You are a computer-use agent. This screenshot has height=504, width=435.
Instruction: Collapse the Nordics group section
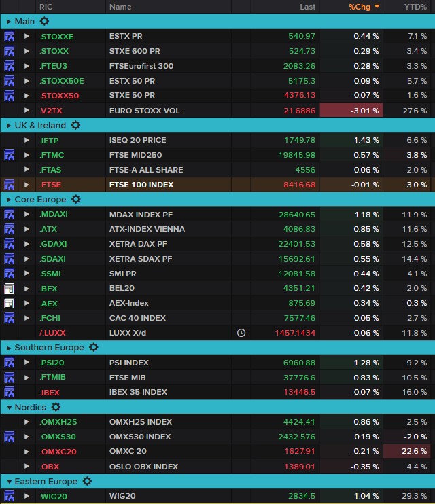pyautogui.click(x=10, y=408)
